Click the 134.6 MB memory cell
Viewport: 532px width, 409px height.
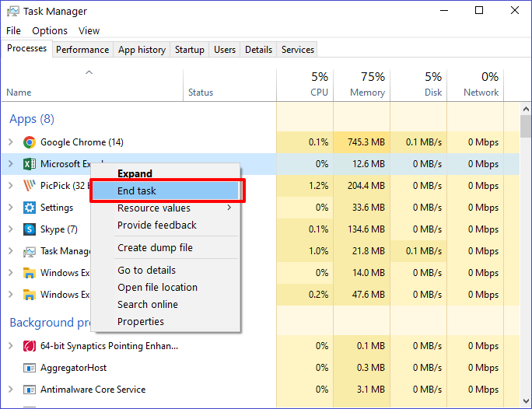pyautogui.click(x=362, y=229)
